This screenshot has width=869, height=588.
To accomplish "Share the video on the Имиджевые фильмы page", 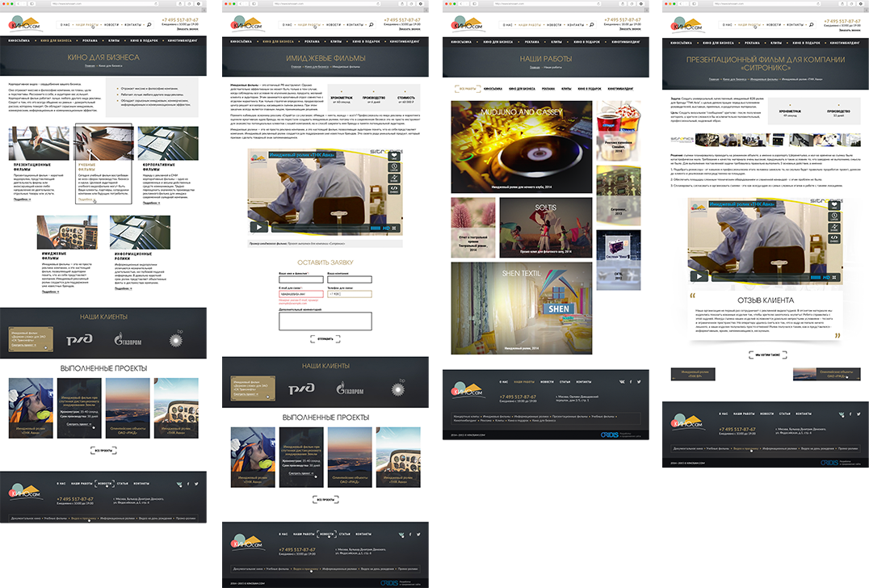I will point(394,178).
